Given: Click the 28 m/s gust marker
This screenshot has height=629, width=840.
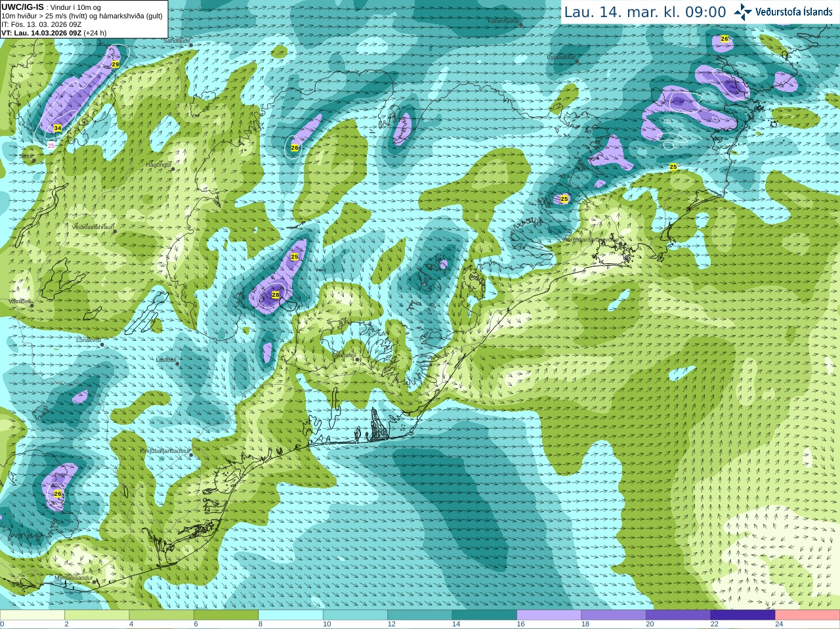Looking at the screenshot, I should pyautogui.click(x=276, y=295).
